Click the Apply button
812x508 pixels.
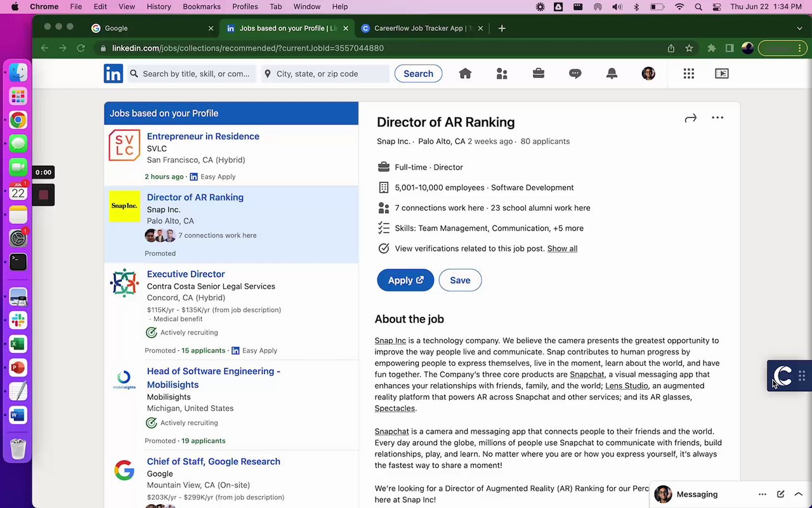[x=405, y=280]
